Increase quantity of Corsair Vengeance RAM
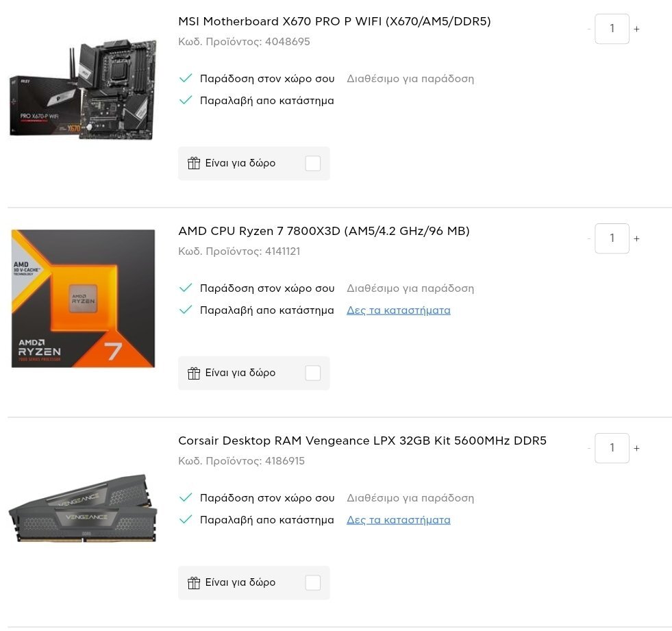The image size is (672, 631). pos(637,448)
